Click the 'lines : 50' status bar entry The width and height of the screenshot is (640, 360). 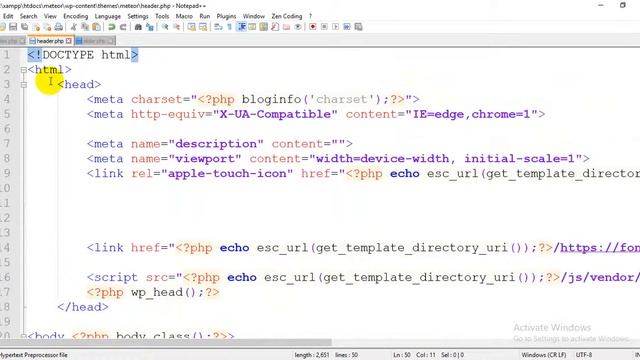pyautogui.click(x=347, y=355)
